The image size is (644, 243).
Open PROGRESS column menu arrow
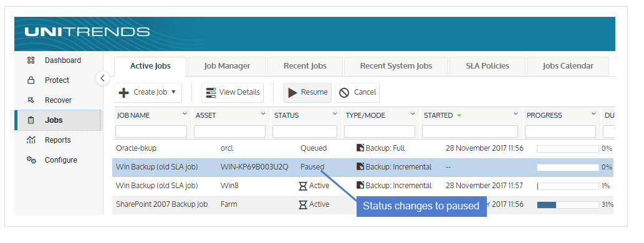coord(594,114)
